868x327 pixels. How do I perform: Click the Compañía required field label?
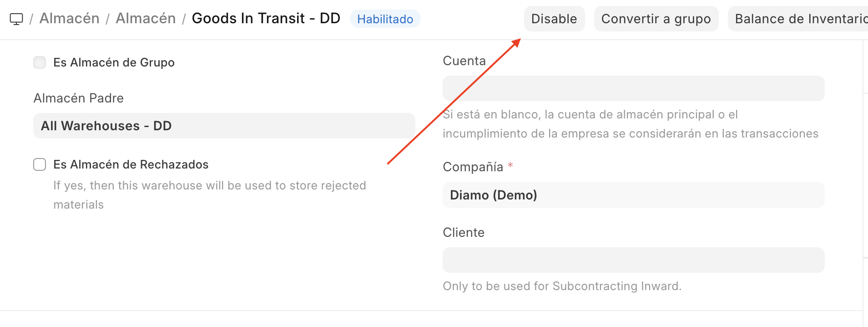click(473, 167)
